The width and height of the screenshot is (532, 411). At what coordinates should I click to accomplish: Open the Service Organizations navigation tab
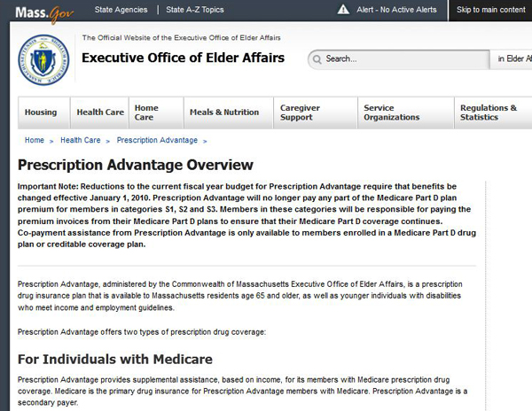coord(406,112)
